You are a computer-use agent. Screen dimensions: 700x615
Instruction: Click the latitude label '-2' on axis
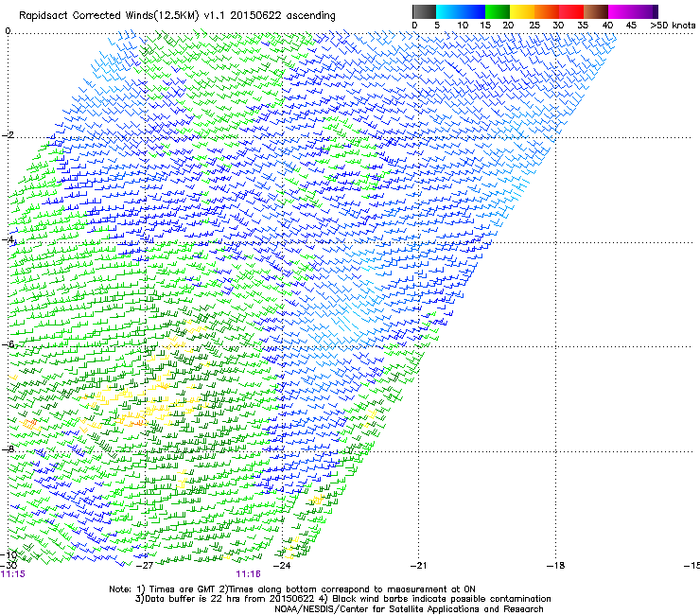(x=8, y=135)
